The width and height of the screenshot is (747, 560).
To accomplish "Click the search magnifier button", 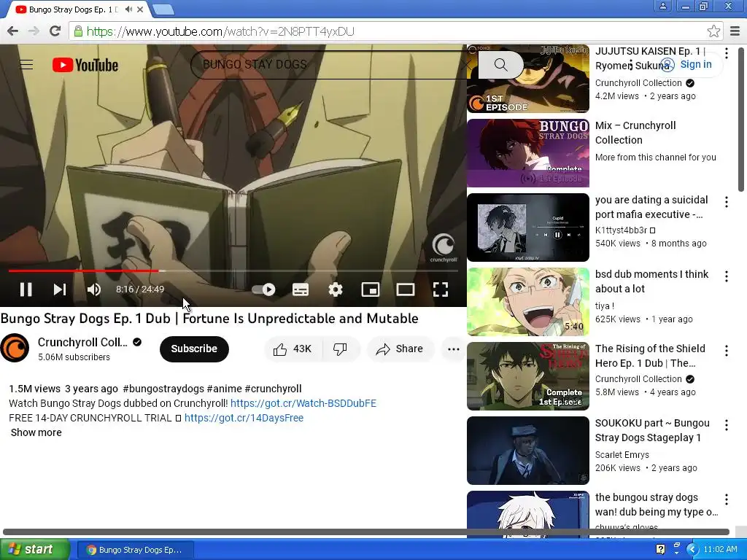I will [x=500, y=64].
